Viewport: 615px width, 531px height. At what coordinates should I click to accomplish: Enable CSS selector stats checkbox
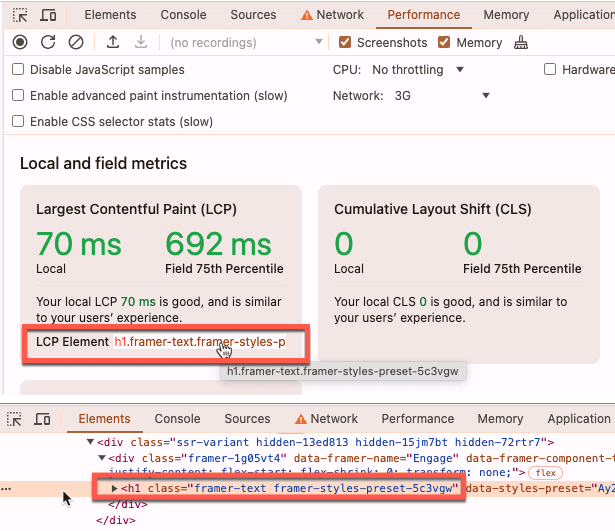18,121
